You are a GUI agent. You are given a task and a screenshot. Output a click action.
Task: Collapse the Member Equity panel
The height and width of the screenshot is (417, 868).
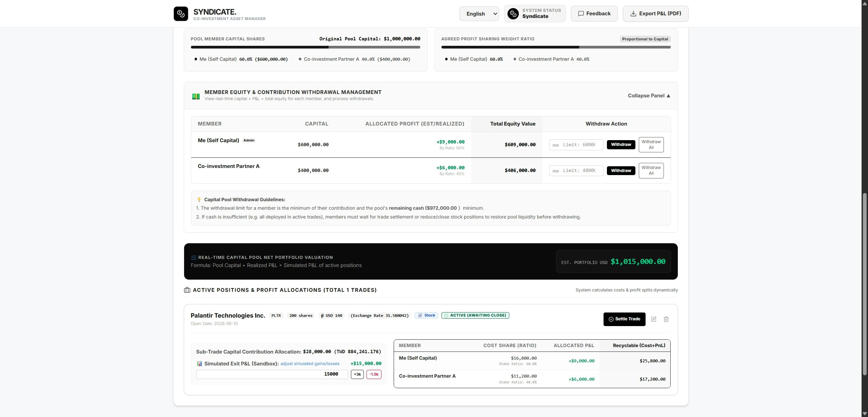click(649, 96)
